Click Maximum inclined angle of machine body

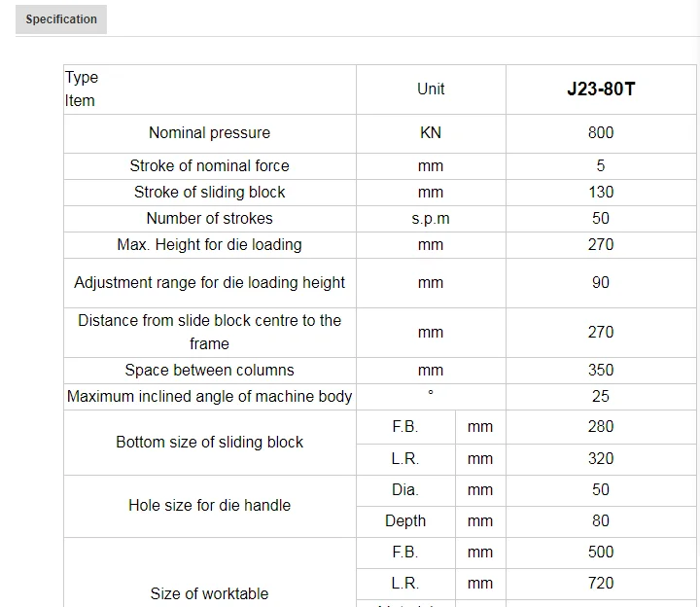[209, 397]
